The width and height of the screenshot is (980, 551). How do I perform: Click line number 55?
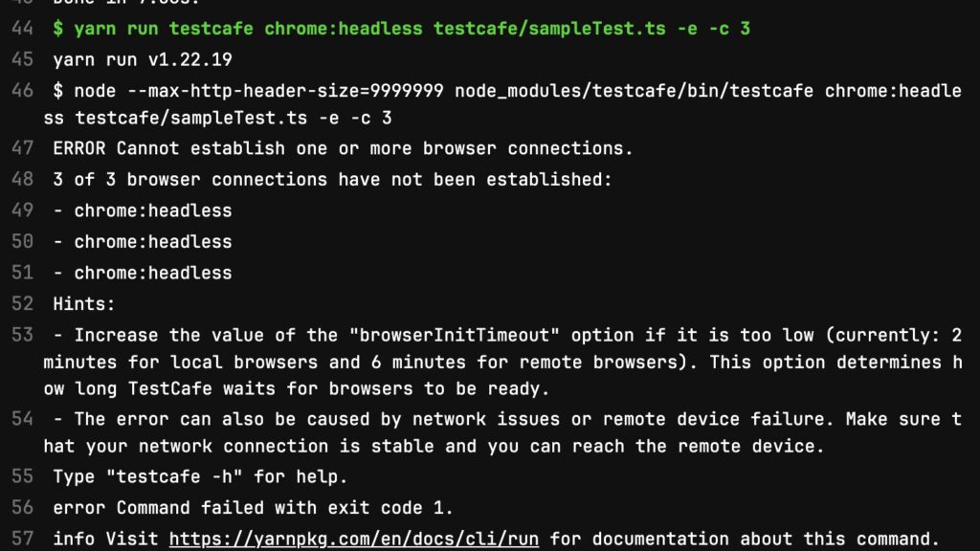tap(23, 476)
